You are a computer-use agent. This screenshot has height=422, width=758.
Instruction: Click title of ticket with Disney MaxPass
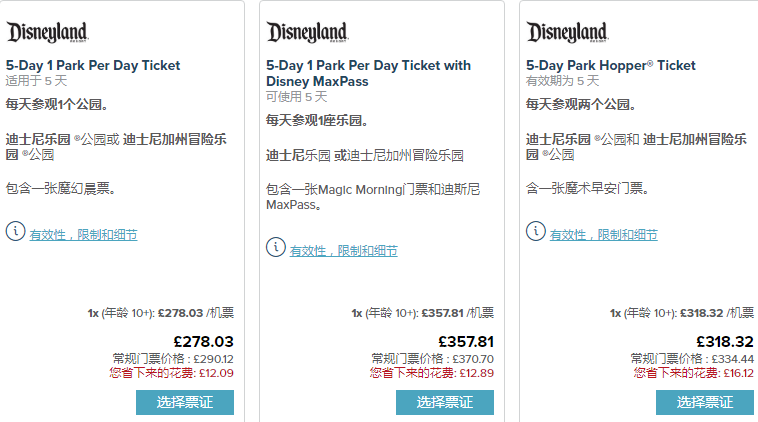(x=368, y=73)
